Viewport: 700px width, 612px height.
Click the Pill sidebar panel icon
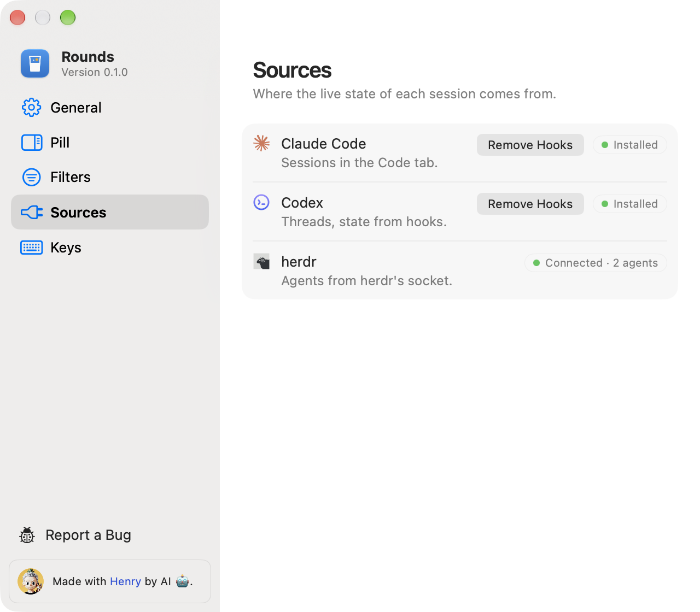coord(32,143)
